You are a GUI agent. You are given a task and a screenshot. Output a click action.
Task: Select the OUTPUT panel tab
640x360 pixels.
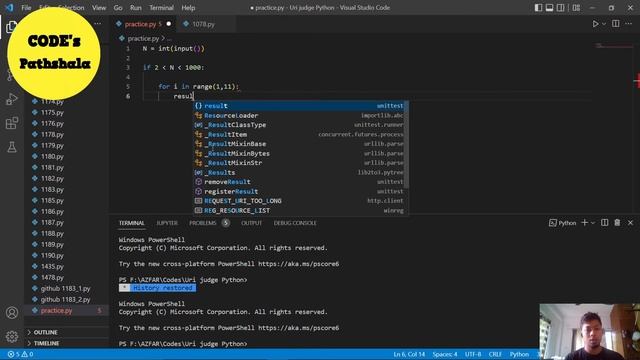point(251,223)
